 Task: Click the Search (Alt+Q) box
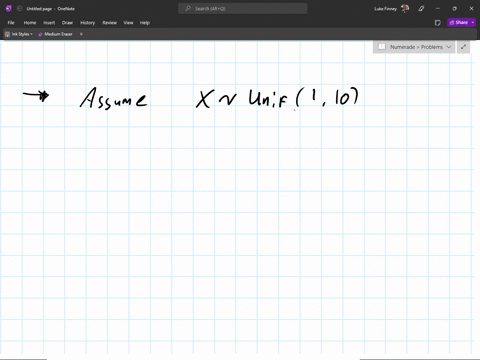click(x=243, y=9)
